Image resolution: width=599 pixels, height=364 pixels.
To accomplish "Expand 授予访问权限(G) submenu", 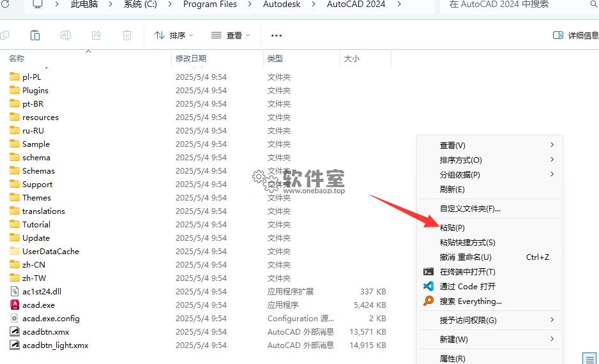I will tap(490, 320).
